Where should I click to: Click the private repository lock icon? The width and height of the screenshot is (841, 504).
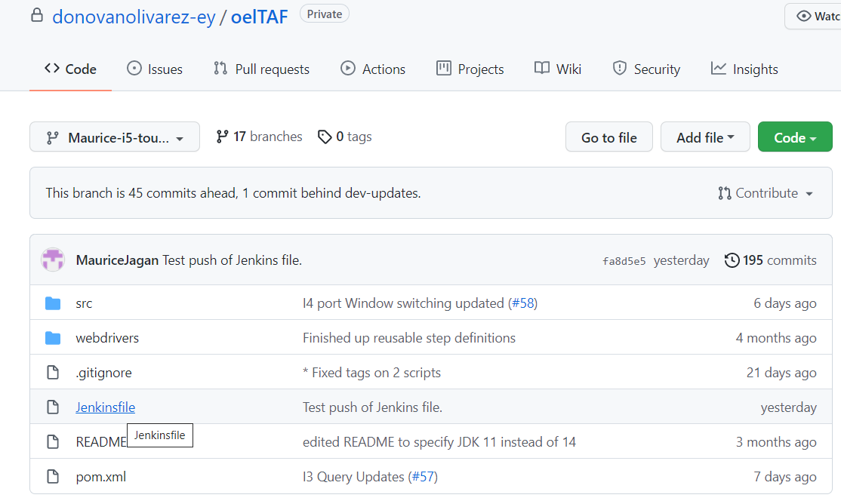[37, 15]
